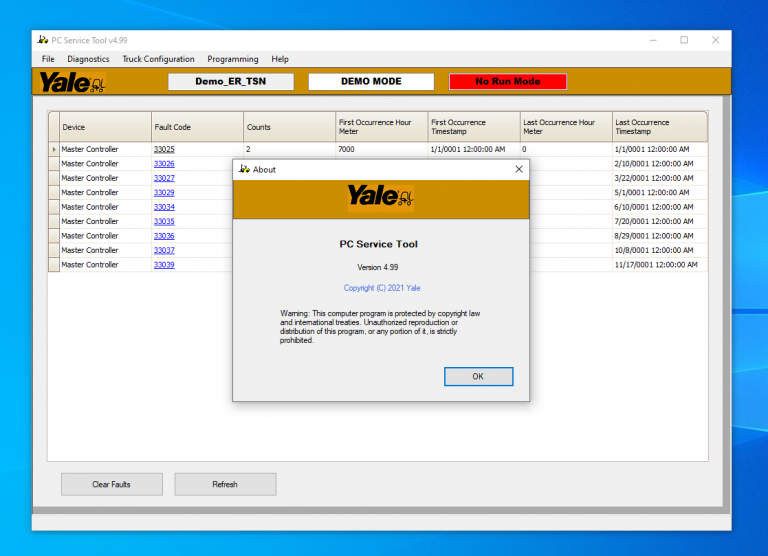
Task: Open fault code 33035 link
Action: (x=164, y=221)
